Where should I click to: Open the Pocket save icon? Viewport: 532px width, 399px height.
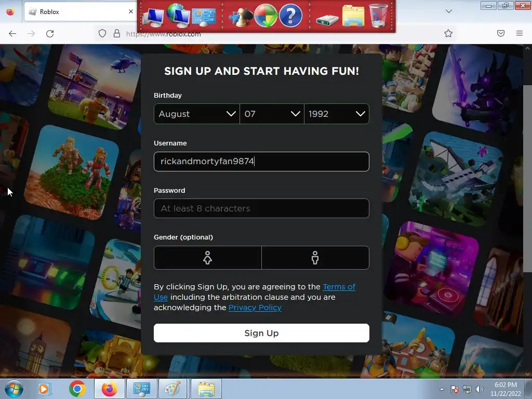(x=501, y=33)
